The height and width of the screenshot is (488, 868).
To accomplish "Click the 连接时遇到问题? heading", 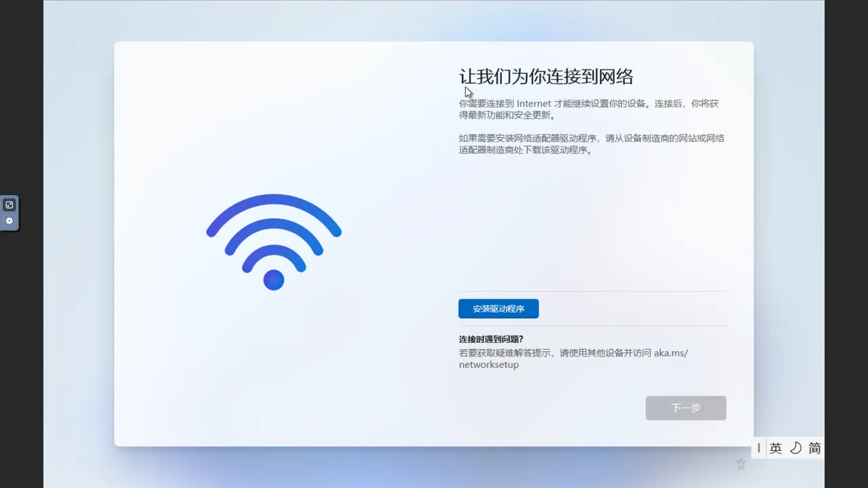I will coord(491,339).
